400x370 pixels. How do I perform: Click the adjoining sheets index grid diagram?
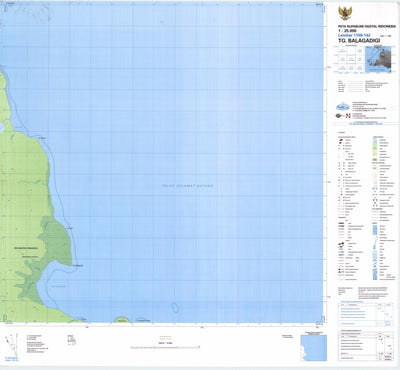pyautogui.click(x=350, y=59)
